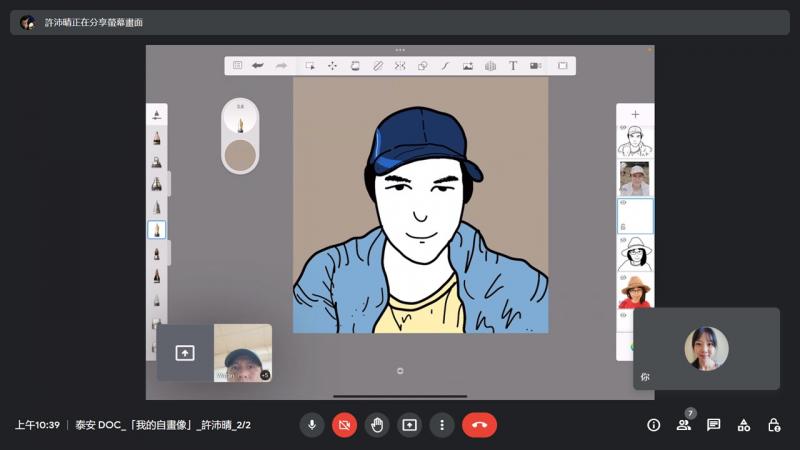Open the Brush Library at top of brush panel
The image size is (800, 450).
157,115
